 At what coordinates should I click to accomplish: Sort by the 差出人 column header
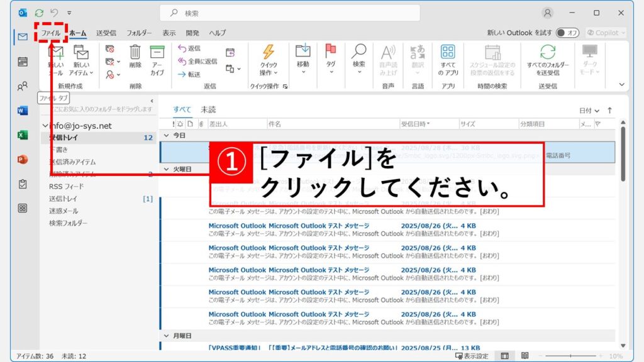(x=218, y=124)
